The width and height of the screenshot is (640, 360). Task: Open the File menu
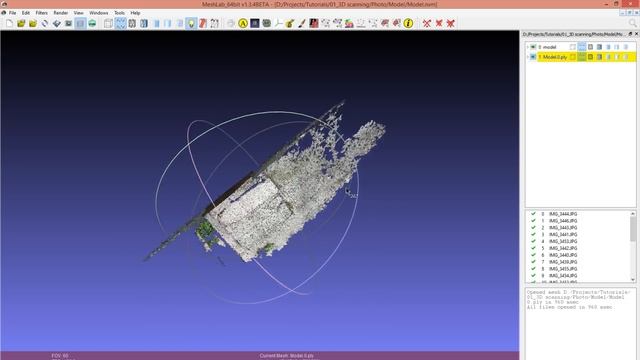coord(13,13)
